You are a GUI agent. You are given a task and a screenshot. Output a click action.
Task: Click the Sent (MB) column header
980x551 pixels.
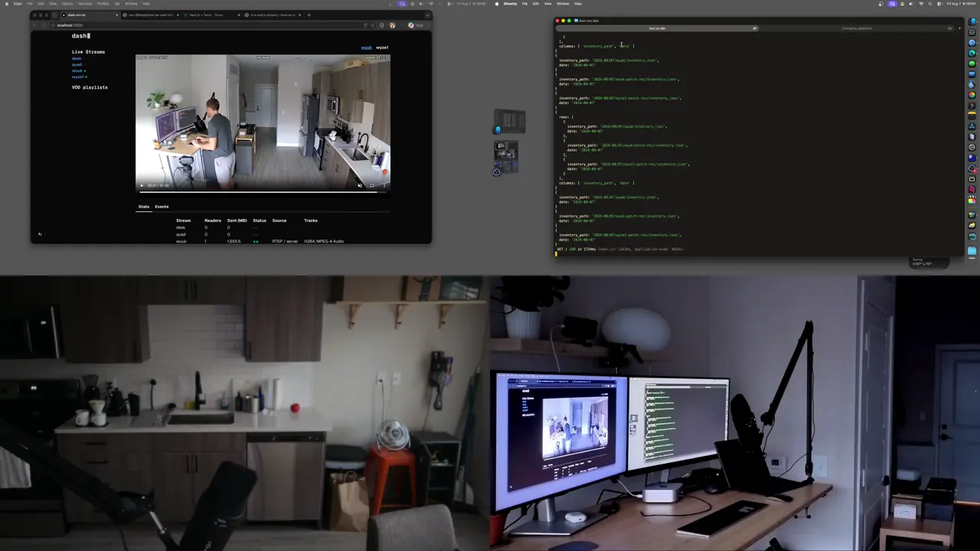237,220
